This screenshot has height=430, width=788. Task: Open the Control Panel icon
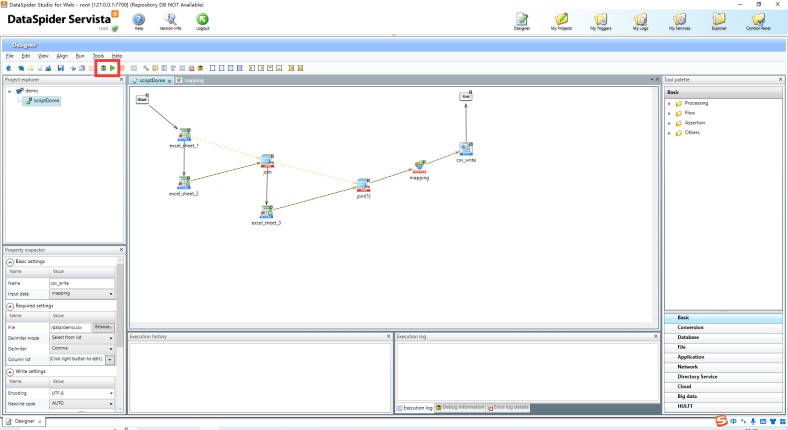coord(758,21)
